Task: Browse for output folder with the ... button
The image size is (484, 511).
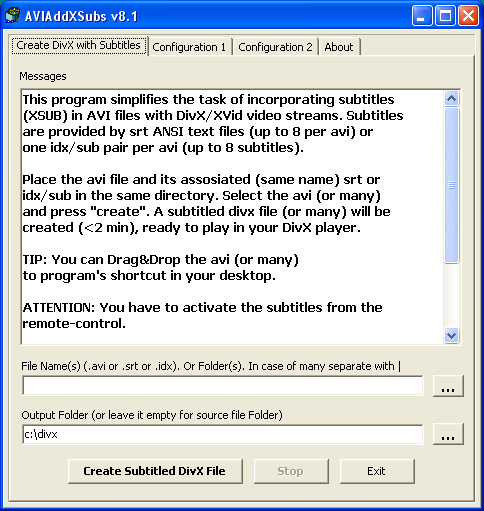Action: click(448, 434)
